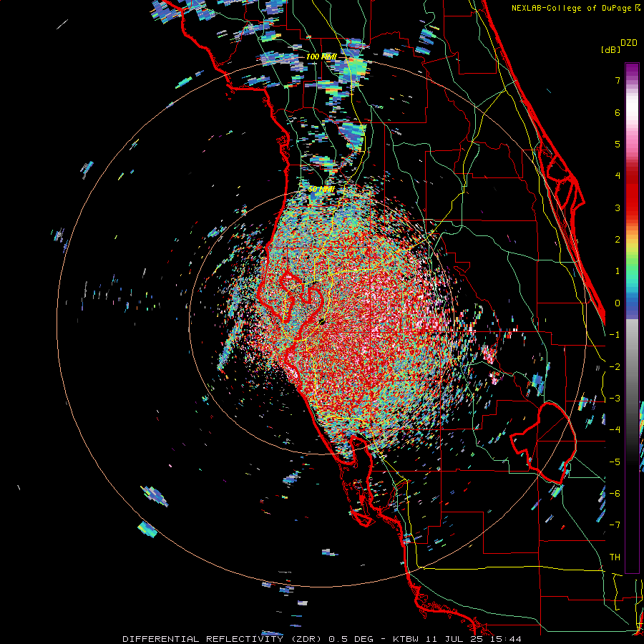Click the 4 value on the scale
Screen dimensions: 644x644
tap(618, 176)
